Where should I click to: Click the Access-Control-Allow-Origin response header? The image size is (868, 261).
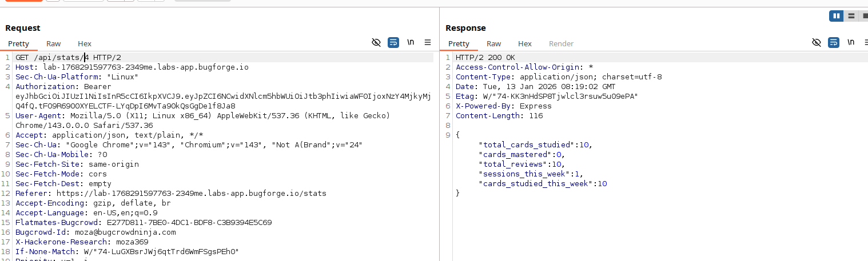click(x=524, y=67)
